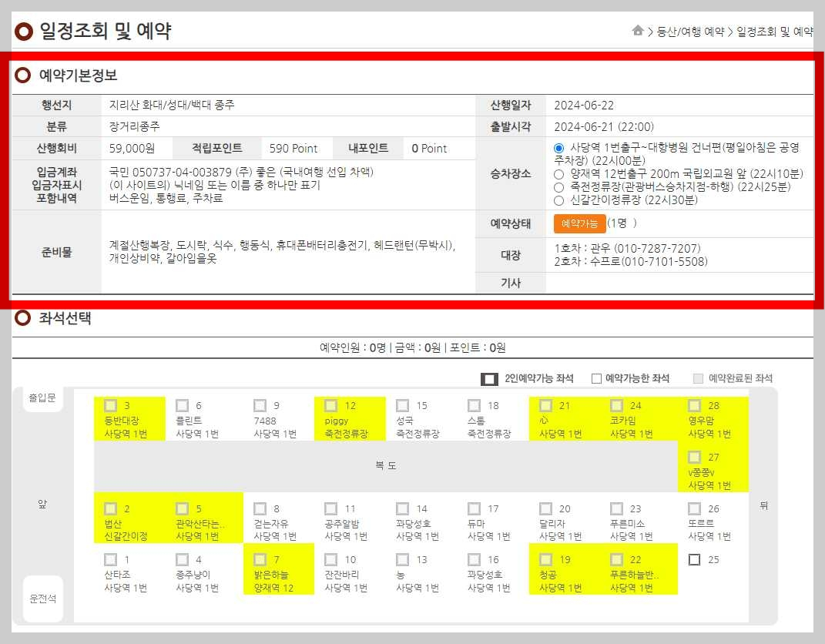Open the 일정조회 및 예약 breadcrumb link
The height and width of the screenshot is (644, 825).
[x=774, y=32]
